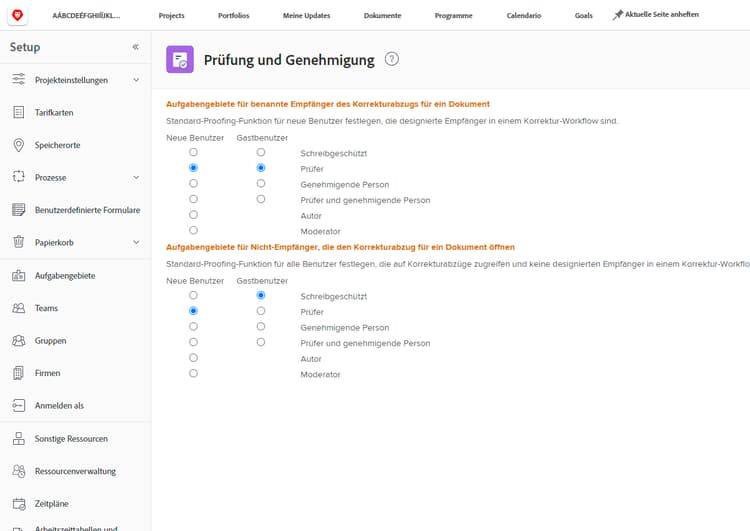This screenshot has height=531, width=750.
Task: Open the Portfolios menu
Action: pyautogui.click(x=234, y=16)
